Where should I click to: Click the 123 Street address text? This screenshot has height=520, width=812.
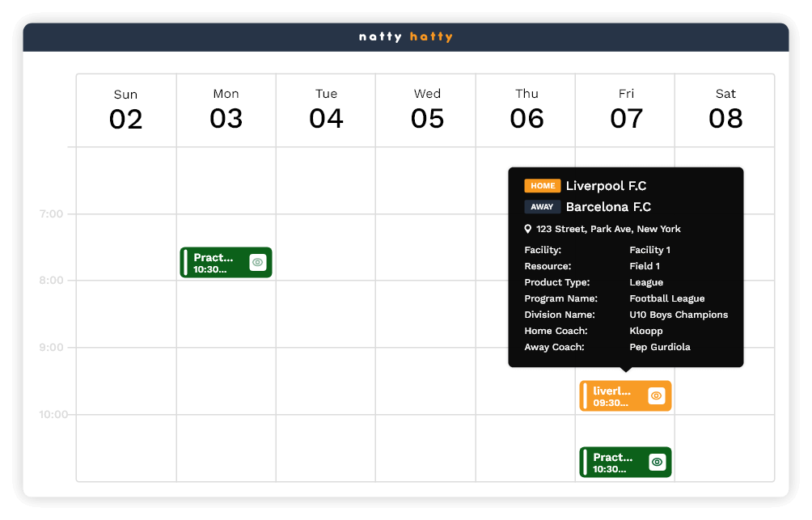pos(608,229)
